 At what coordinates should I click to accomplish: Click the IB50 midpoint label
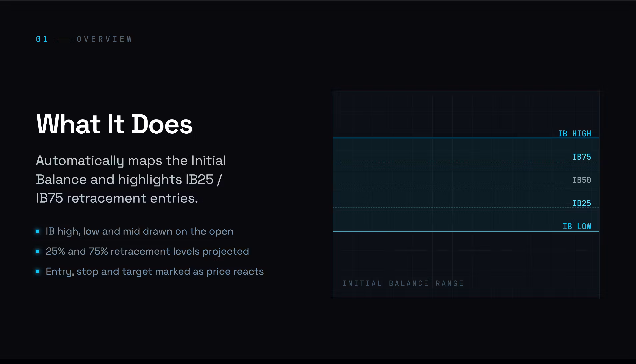point(582,180)
